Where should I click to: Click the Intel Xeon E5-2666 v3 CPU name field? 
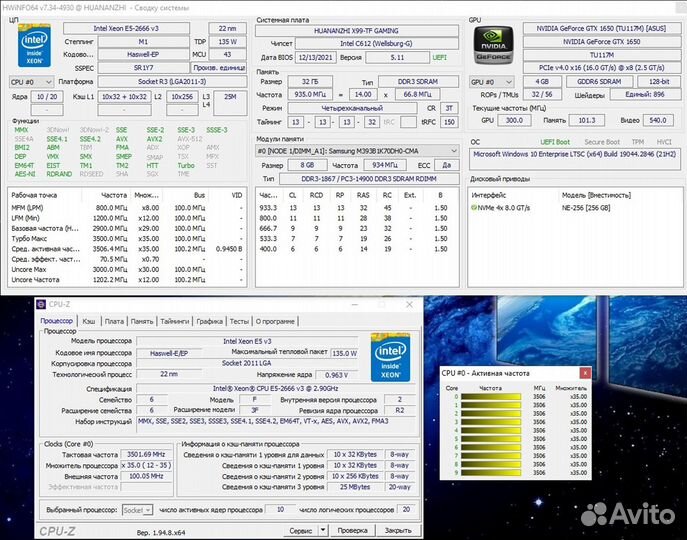(126, 28)
